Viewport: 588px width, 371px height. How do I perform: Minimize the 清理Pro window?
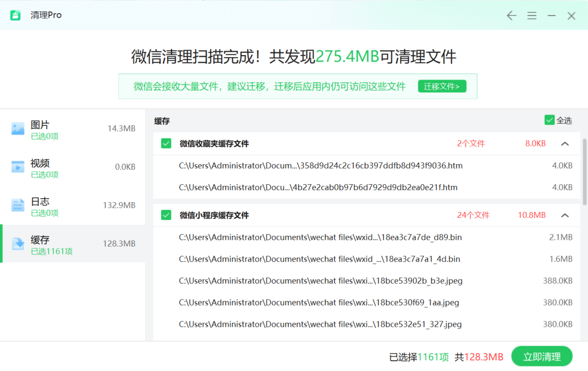pyautogui.click(x=551, y=16)
